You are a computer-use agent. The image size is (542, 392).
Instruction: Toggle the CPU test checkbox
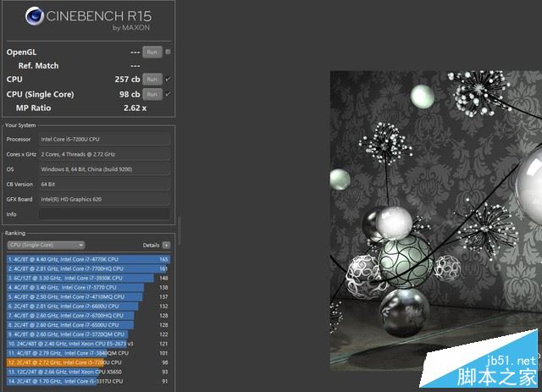coord(168,79)
